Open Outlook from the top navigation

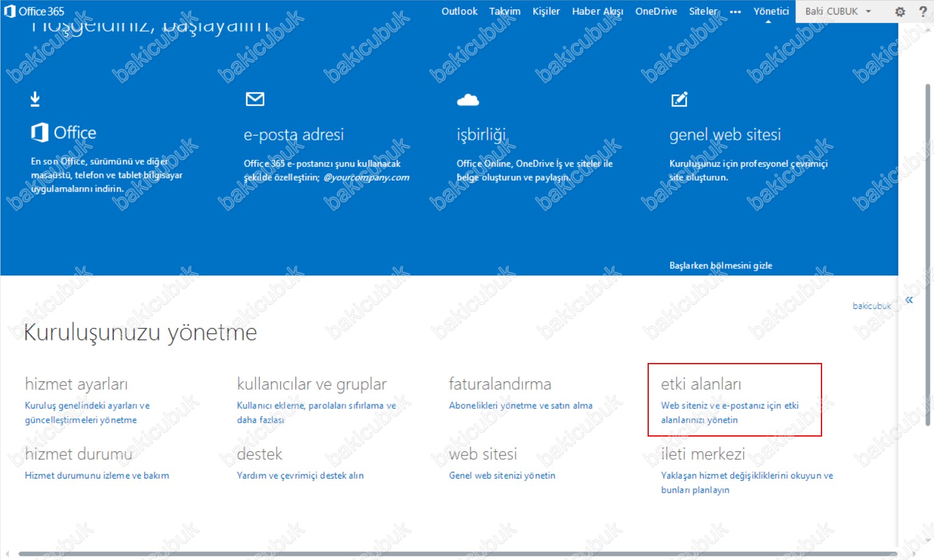(459, 11)
